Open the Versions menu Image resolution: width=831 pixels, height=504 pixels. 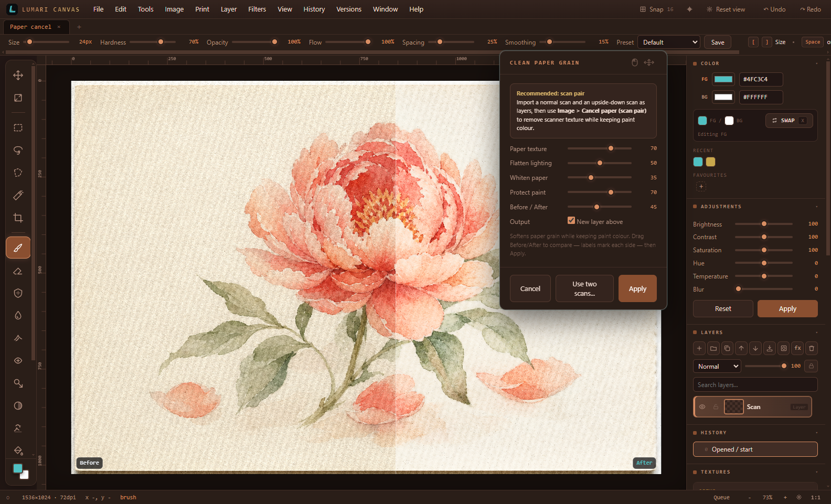click(349, 9)
